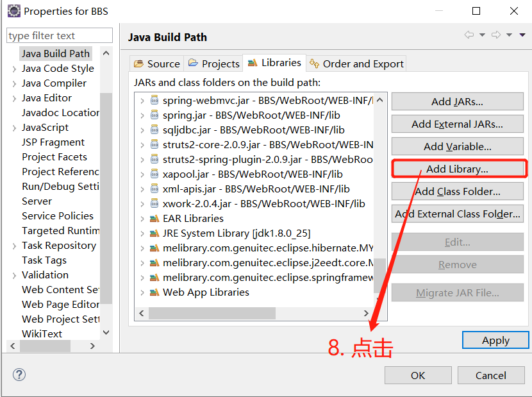
Task: Click the jar icon beside spring-webmvc.jar
Action: [154, 100]
